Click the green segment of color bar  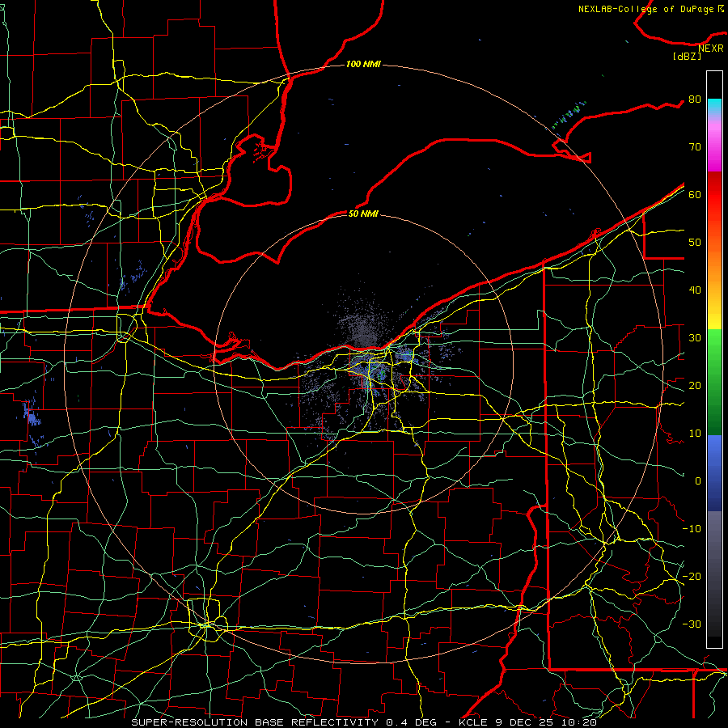[714, 382]
